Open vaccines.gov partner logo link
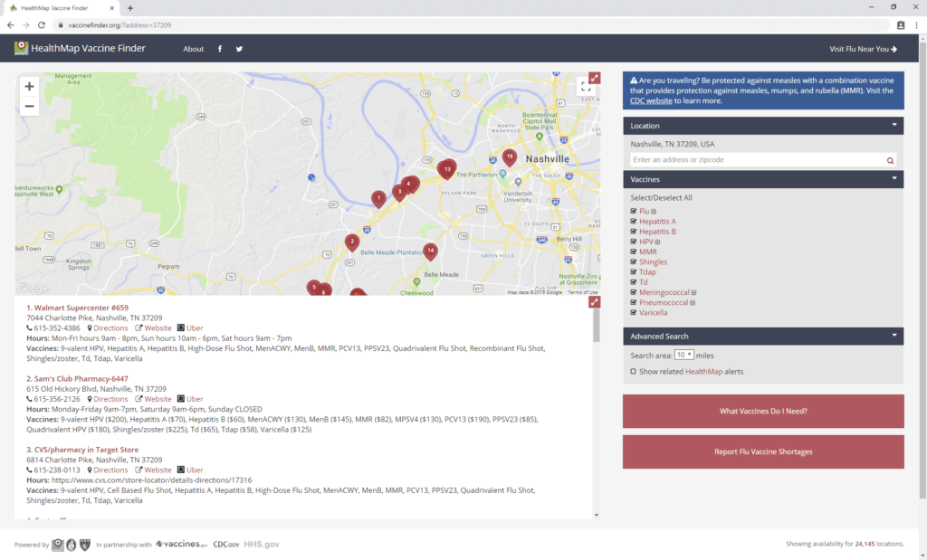Viewport: 927px width, 560px height. point(181,544)
